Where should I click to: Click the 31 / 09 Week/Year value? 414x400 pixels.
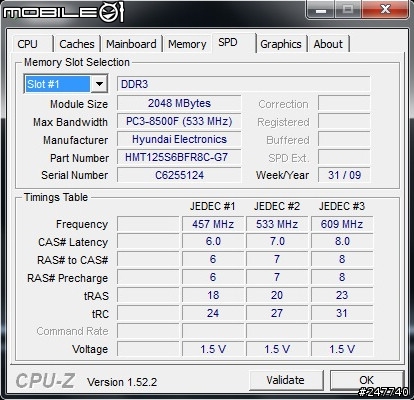click(344, 175)
